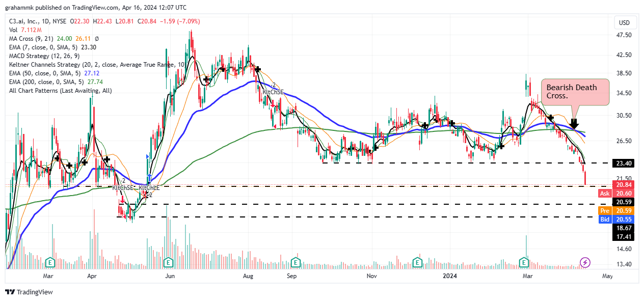Click the 2024 label on time axis

tap(449, 276)
